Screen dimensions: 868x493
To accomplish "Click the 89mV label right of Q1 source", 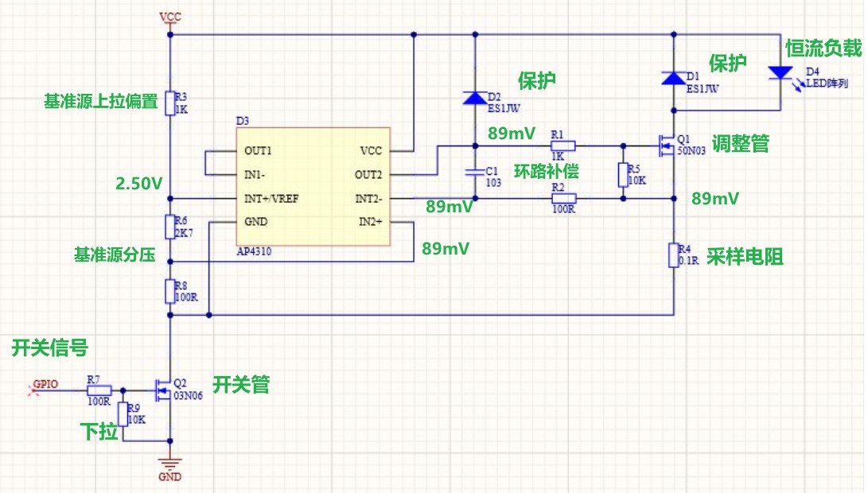I will (715, 199).
